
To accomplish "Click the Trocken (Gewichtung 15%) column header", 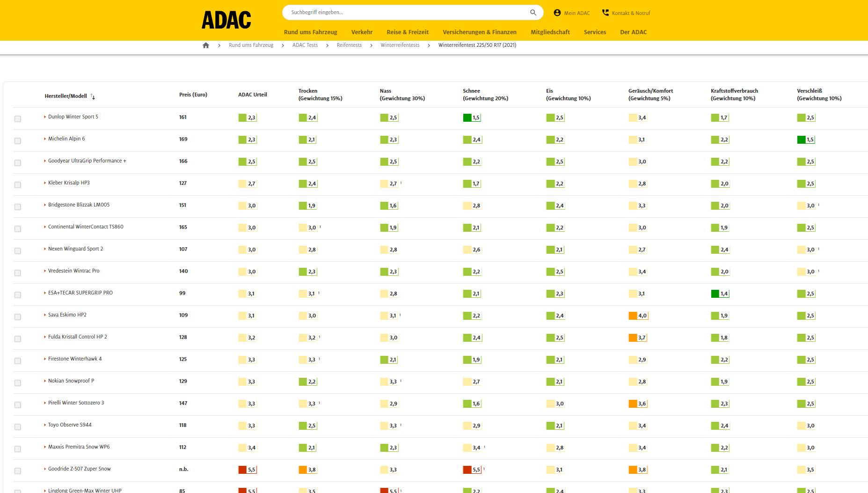I will click(x=321, y=95).
